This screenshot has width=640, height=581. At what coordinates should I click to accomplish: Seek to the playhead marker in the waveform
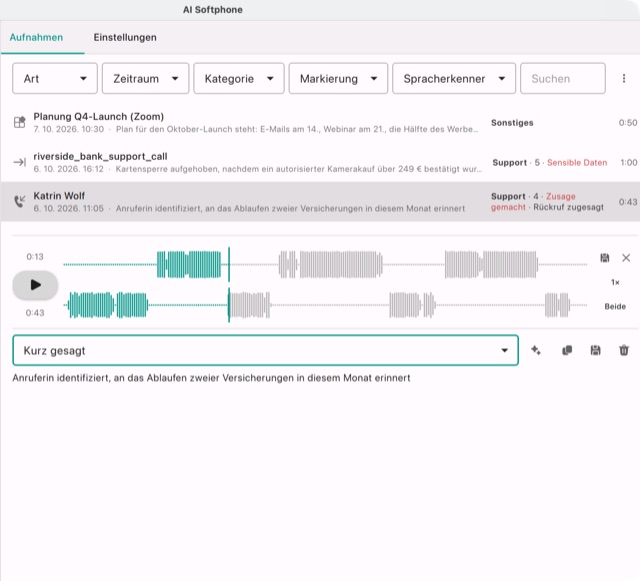229,285
